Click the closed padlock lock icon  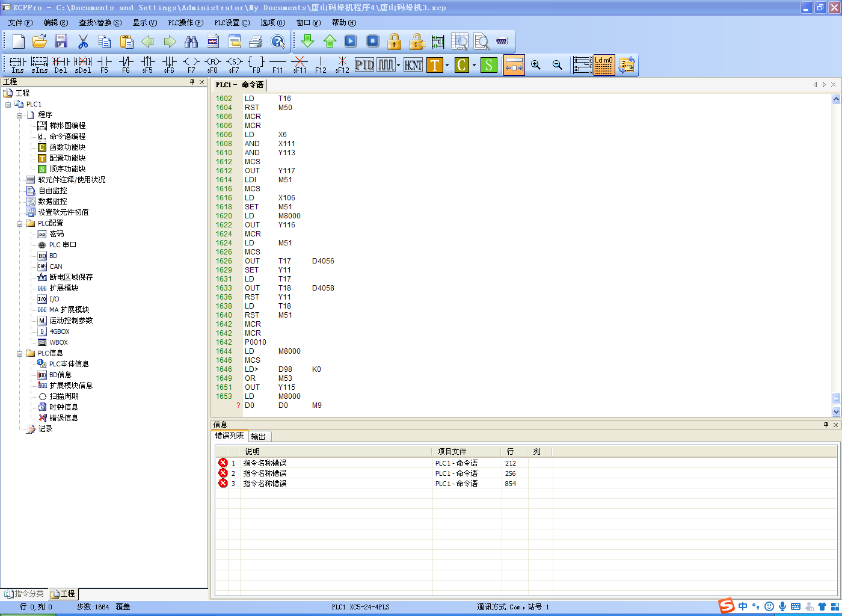point(394,42)
